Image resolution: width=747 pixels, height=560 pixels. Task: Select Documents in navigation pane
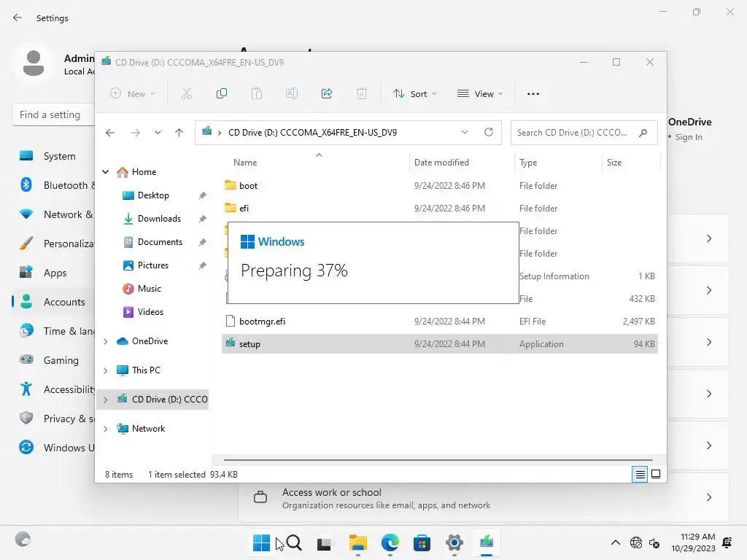[160, 242]
